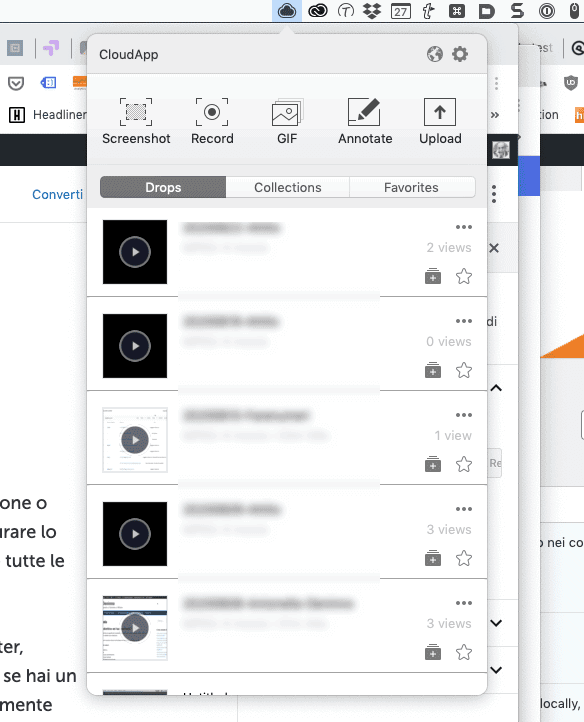The width and height of the screenshot is (584, 722).
Task: Open the bookmarks overflow double-chevron
Action: click(495, 115)
